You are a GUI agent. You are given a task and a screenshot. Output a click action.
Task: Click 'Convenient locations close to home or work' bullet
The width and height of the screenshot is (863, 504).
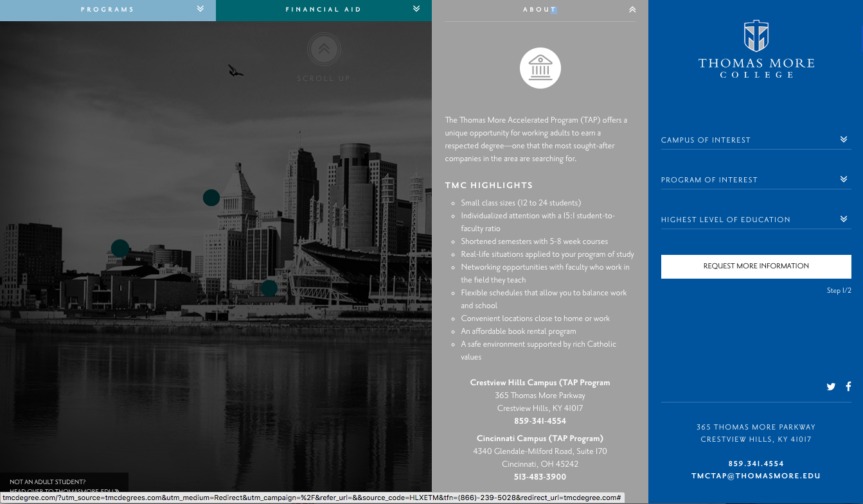pos(535,318)
